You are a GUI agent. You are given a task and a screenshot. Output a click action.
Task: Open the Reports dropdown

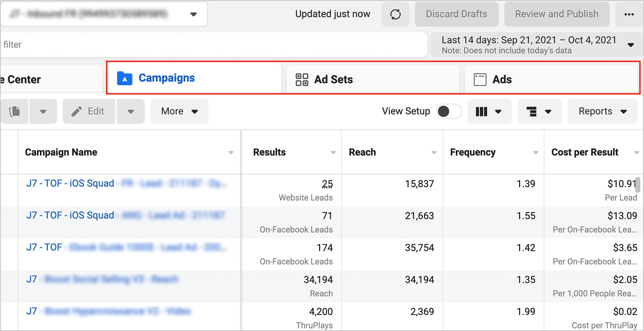tap(602, 111)
